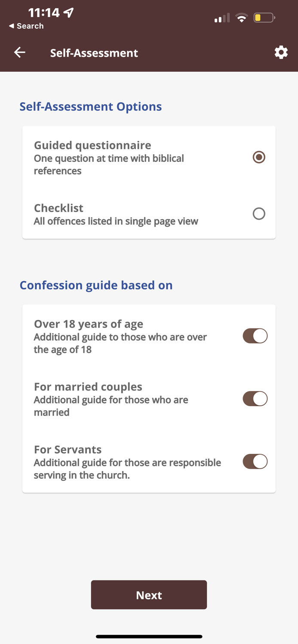Select the Guided questionnaire option
Screen dimensions: 298x644
pyautogui.click(x=259, y=157)
